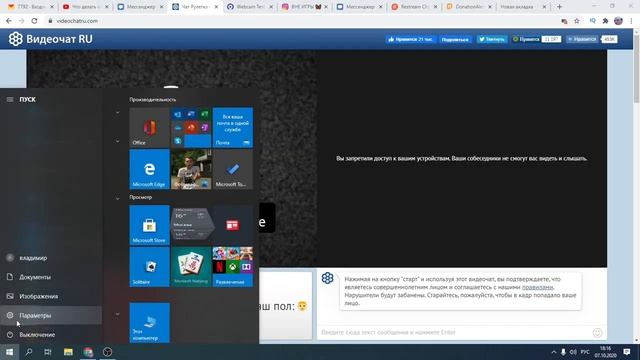Click the Видеочат RU logo
Viewport: 640px width, 360px height.
click(x=51, y=39)
